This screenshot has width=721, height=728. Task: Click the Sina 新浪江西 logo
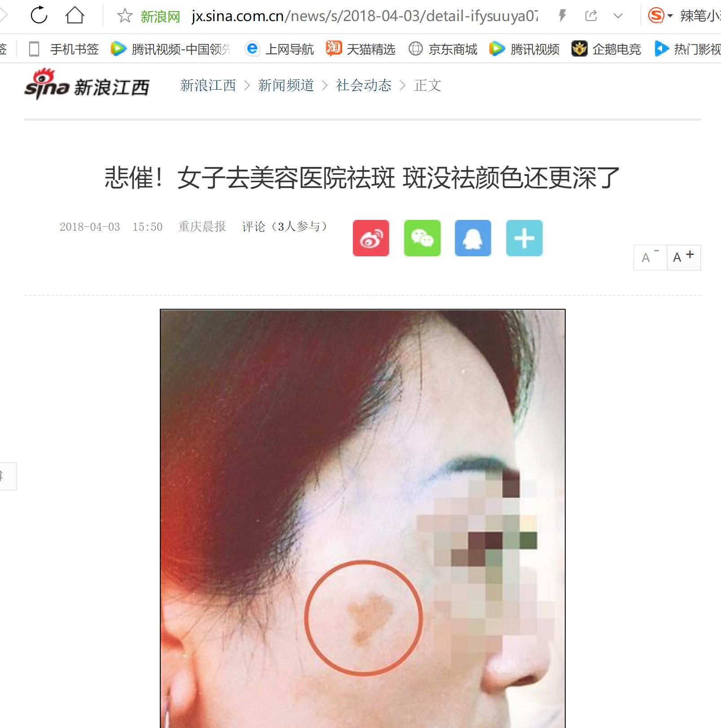(x=87, y=84)
